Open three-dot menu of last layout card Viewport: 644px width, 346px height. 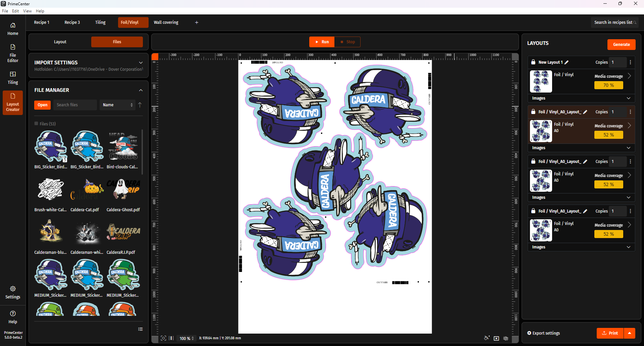[631, 211]
